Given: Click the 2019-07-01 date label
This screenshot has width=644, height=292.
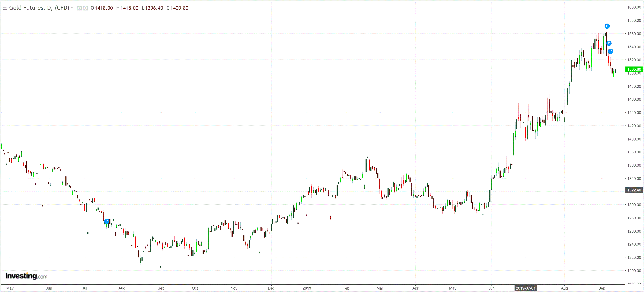Looking at the screenshot, I should [526, 288].
